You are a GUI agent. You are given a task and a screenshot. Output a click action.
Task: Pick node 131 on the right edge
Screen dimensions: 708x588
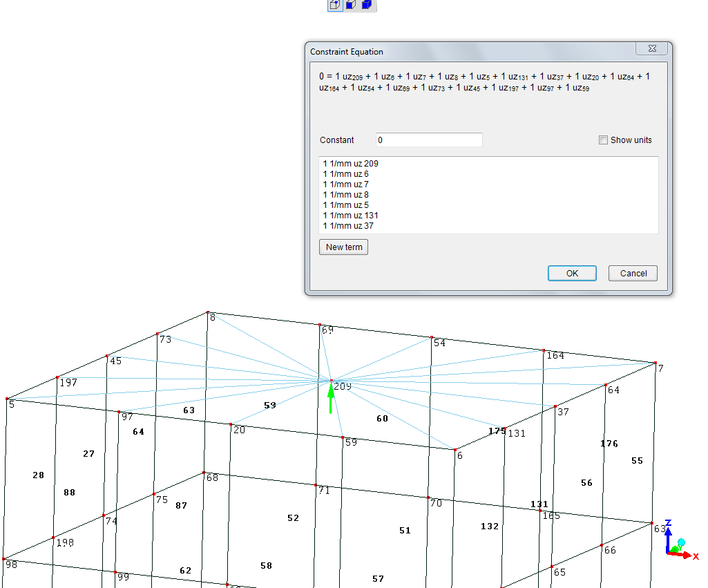coord(505,428)
